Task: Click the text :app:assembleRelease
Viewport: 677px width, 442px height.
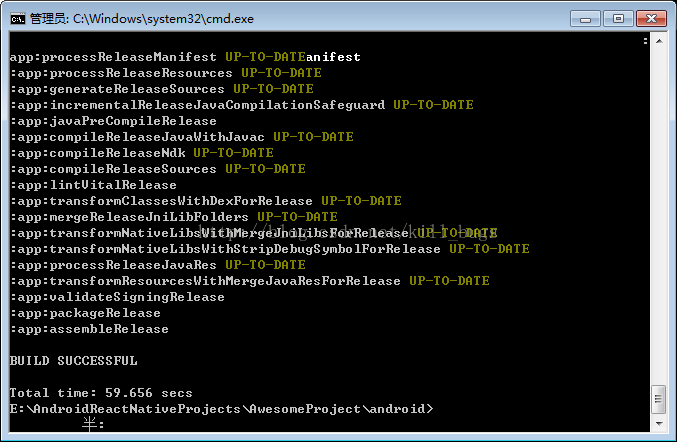Action: [89, 329]
